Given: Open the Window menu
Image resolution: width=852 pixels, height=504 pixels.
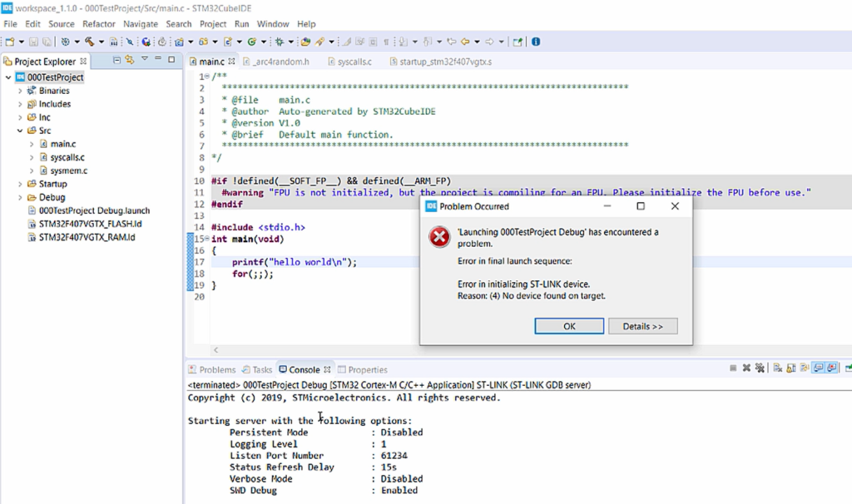Looking at the screenshot, I should [x=273, y=24].
